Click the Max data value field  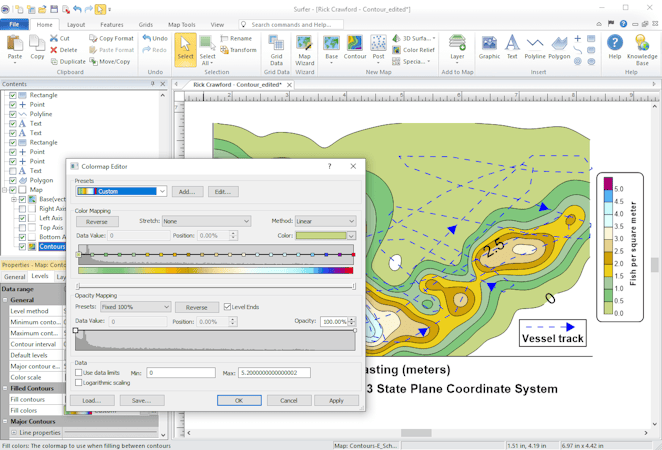pyautogui.click(x=274, y=373)
